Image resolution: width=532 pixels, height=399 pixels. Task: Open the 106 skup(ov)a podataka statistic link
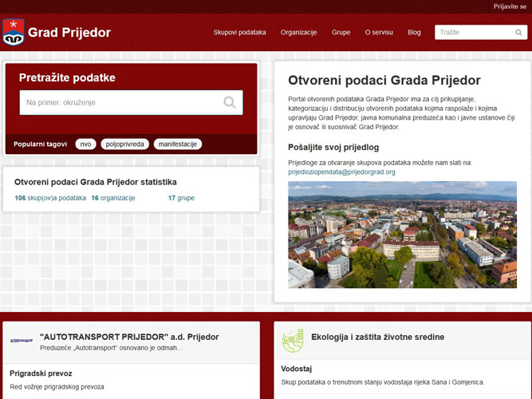point(50,198)
